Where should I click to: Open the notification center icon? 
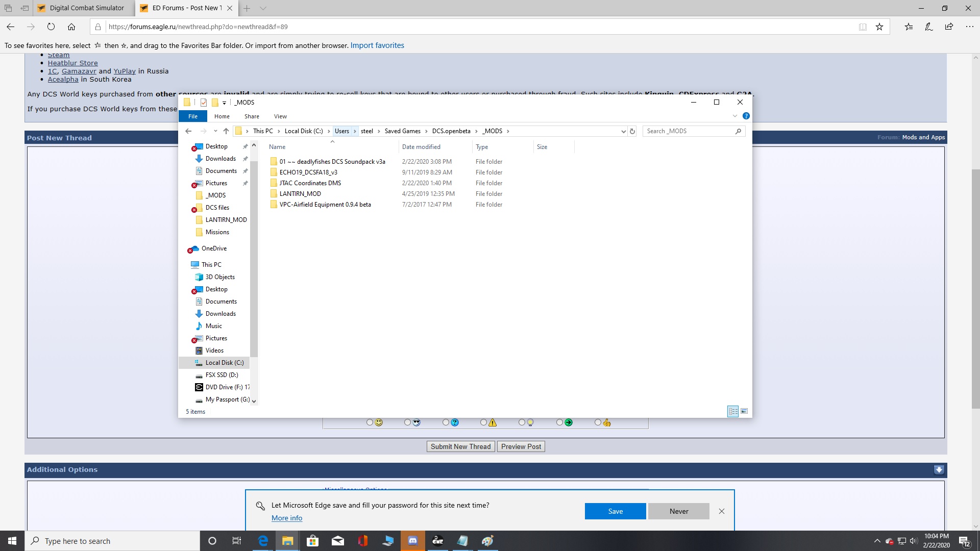[x=965, y=541]
